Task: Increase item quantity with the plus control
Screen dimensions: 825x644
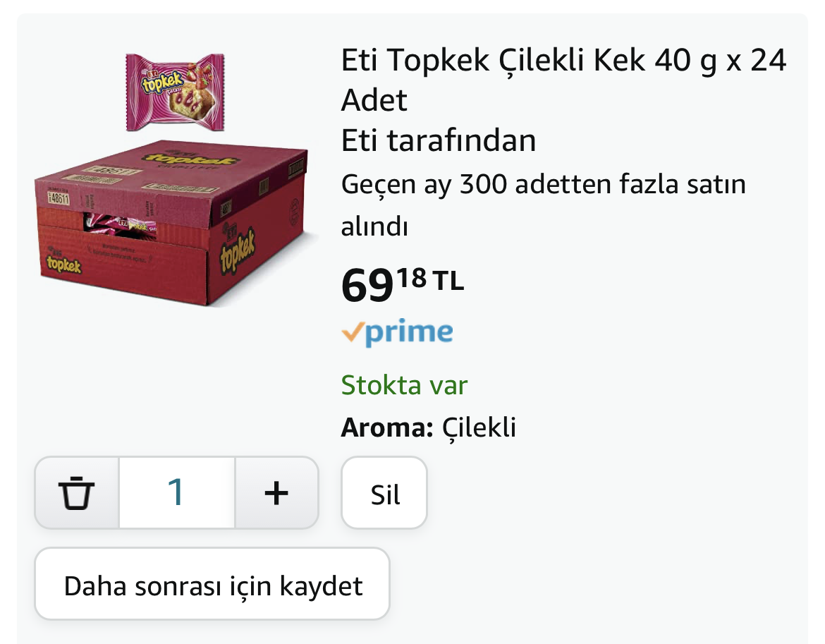Action: click(276, 492)
